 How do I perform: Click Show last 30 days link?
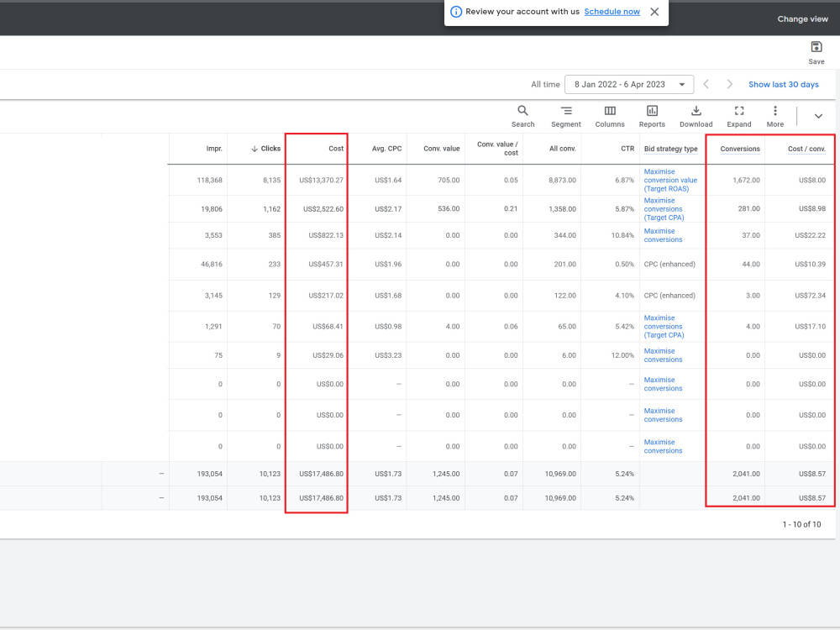783,85
